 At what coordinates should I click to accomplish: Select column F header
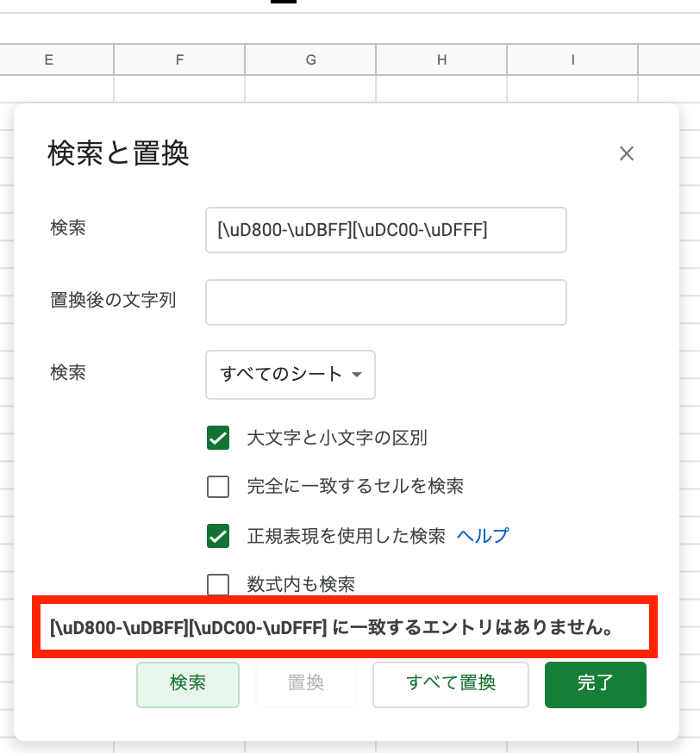[179, 59]
